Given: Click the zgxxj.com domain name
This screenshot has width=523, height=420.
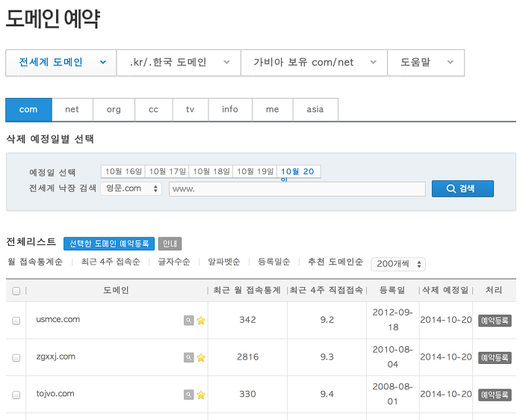Looking at the screenshot, I should (56, 356).
